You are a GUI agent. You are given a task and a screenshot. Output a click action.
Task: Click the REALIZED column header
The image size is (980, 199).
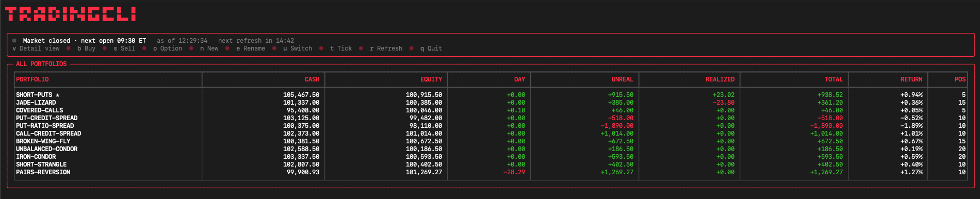pos(720,79)
